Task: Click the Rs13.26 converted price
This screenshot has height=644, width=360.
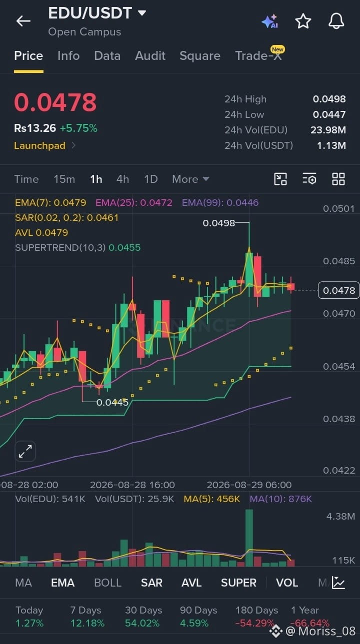Action: click(x=35, y=128)
